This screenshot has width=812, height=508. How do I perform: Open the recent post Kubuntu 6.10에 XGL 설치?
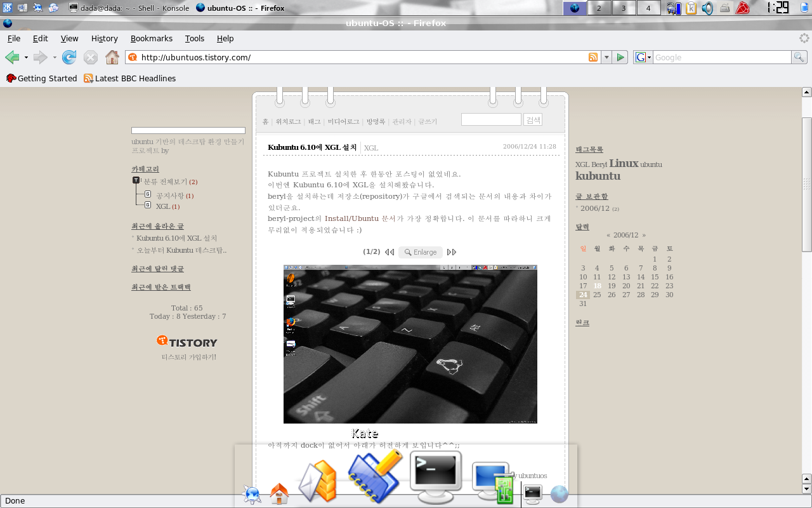177,238
